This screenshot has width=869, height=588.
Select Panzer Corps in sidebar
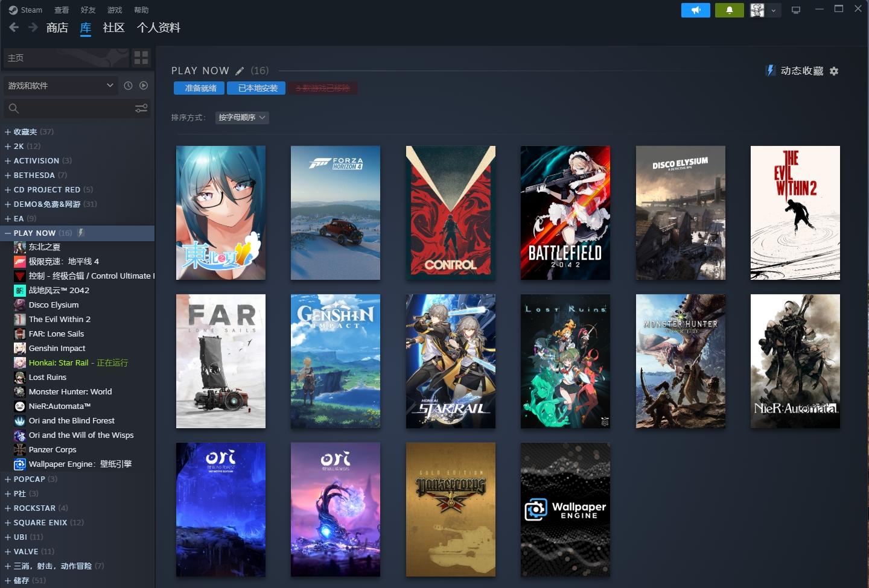point(53,449)
